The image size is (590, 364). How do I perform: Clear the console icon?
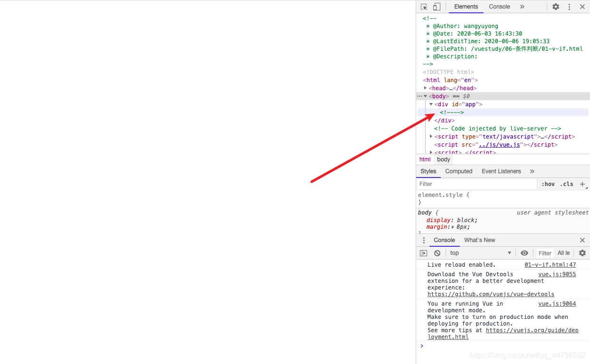[437, 253]
